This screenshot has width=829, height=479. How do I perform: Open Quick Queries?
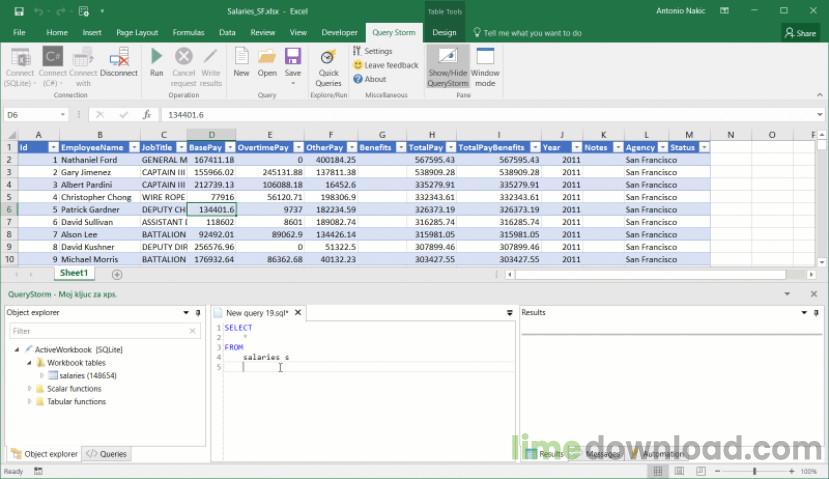coord(328,67)
